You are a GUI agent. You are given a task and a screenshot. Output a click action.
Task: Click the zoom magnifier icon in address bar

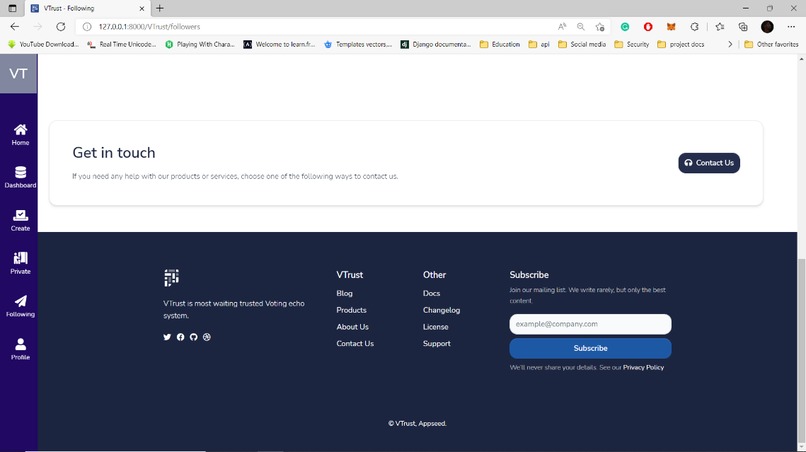click(x=580, y=27)
